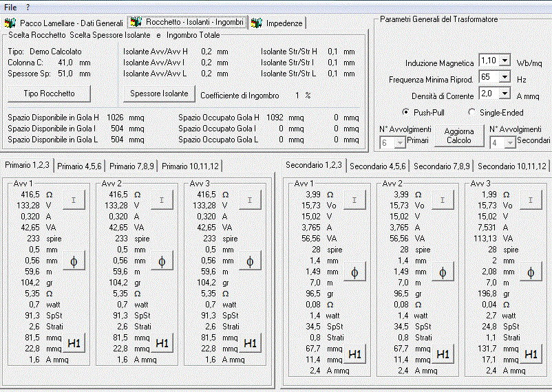
Task: Expand the Densità di Corrente dropdown
Action: coord(505,94)
